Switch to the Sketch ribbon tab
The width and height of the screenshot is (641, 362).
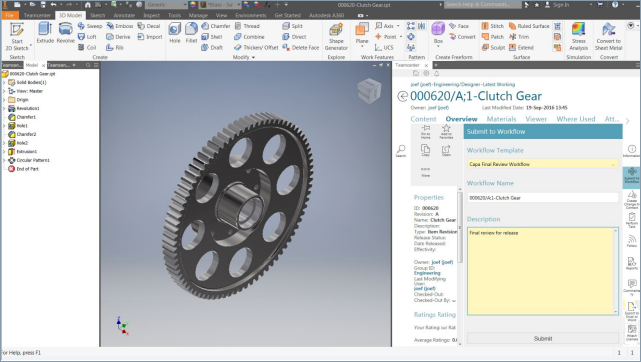pyautogui.click(x=97, y=16)
